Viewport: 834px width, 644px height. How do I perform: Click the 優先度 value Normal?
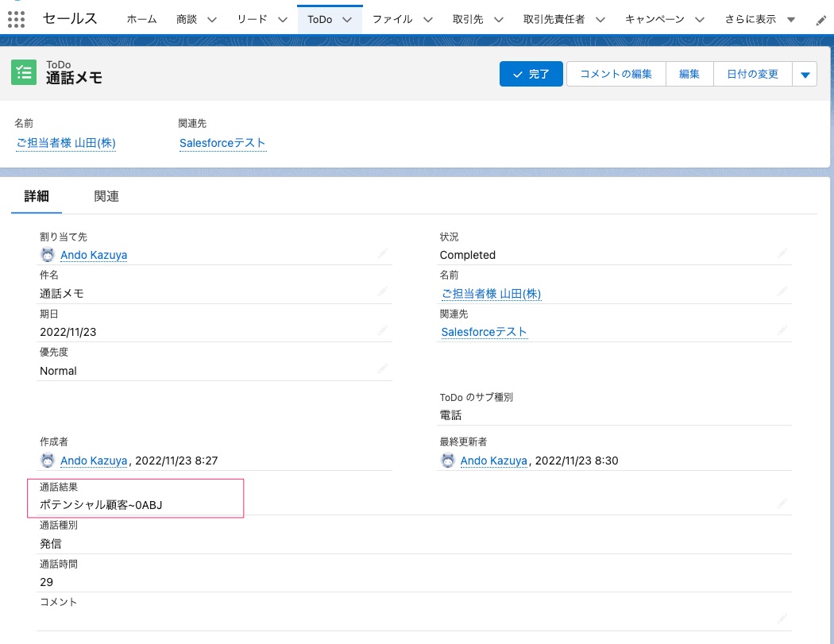[x=58, y=371]
